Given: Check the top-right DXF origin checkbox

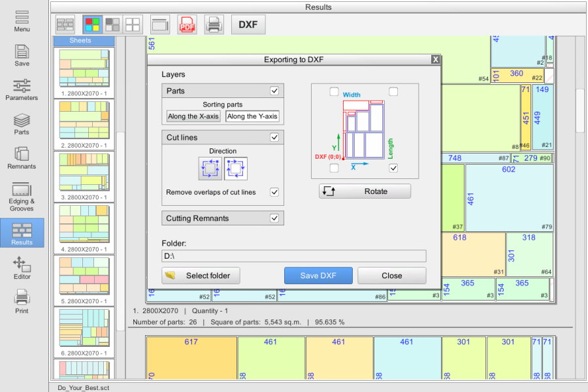Looking at the screenshot, I should coord(393,91).
